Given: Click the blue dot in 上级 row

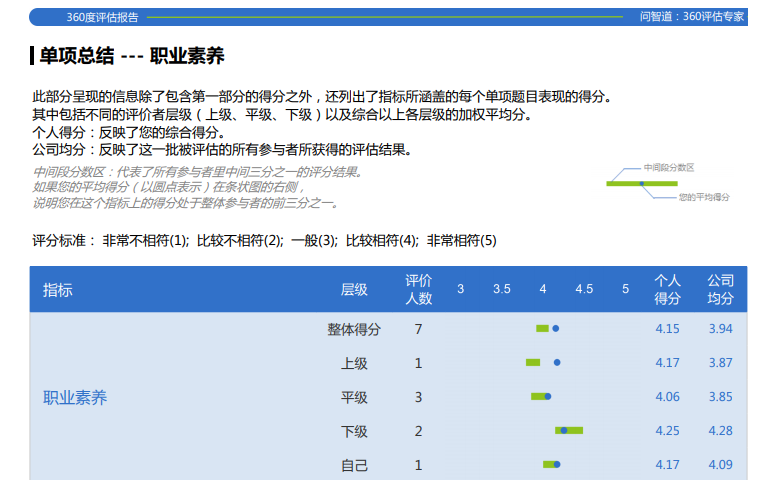Looking at the screenshot, I should 557,362.
